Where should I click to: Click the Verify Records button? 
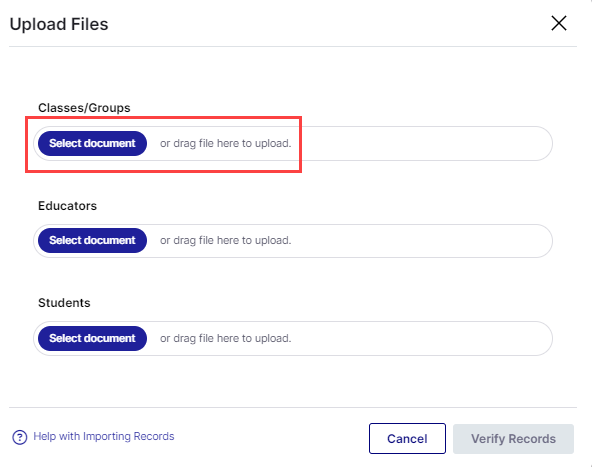coord(513,439)
